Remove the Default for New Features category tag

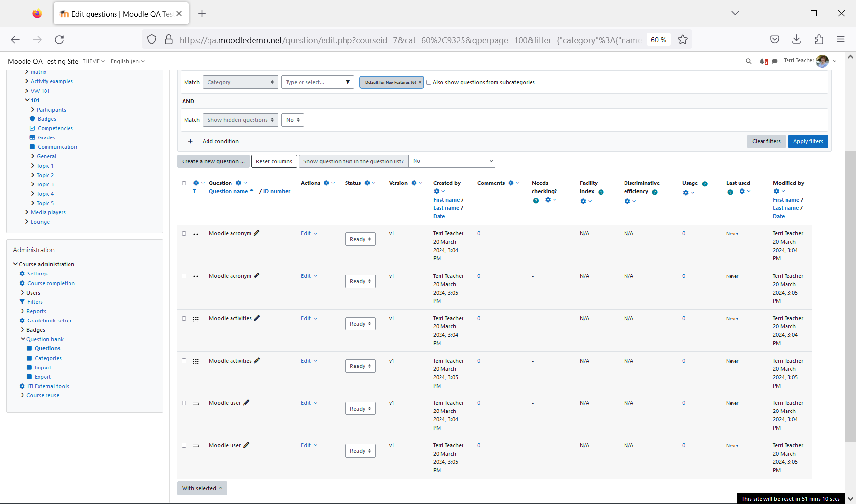tap(420, 82)
